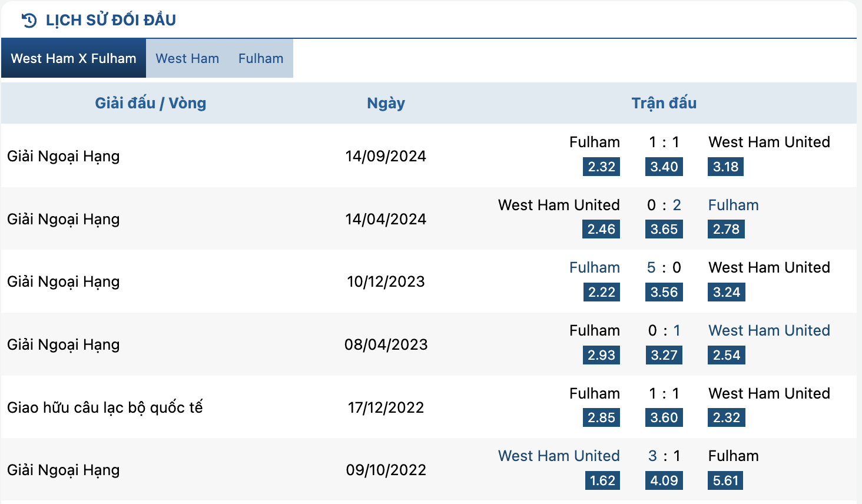The width and height of the screenshot is (862, 504).
Task: Click the 0 : 1 score
Action: click(664, 330)
